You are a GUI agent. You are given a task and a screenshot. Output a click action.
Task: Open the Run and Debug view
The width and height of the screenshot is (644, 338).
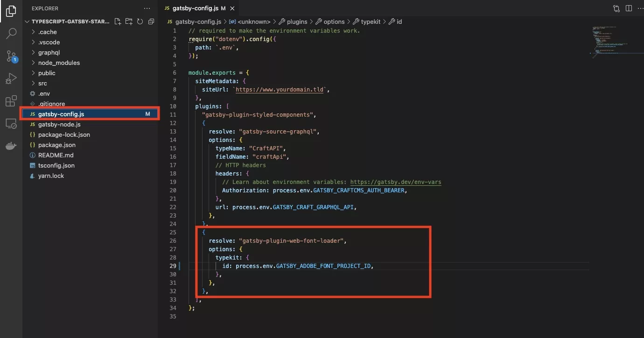click(x=11, y=79)
